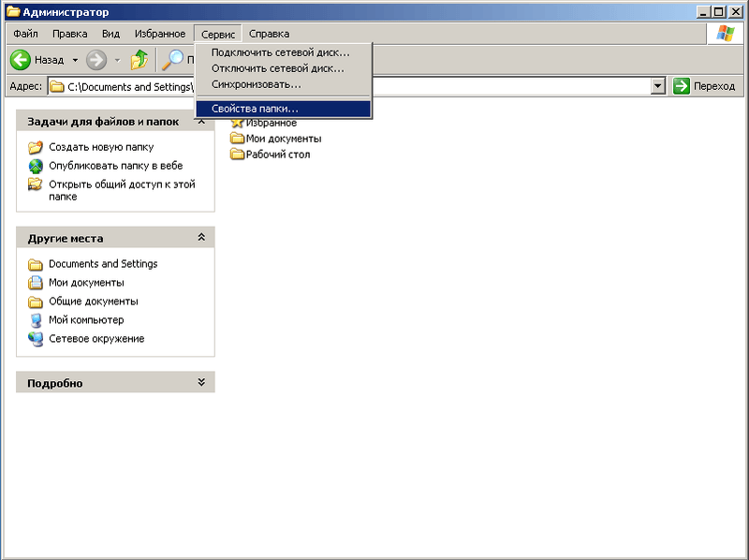Go to Общие документы link
The image size is (749, 560).
(x=94, y=302)
